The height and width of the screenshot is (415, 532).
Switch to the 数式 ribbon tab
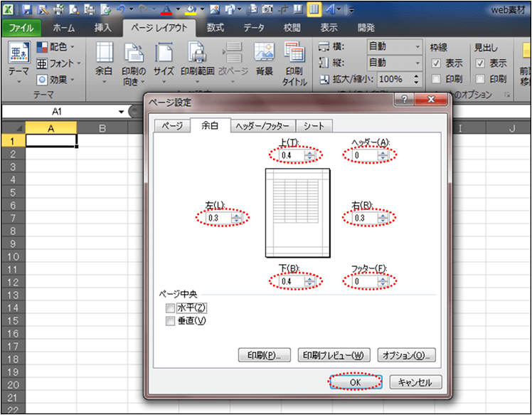click(x=216, y=28)
